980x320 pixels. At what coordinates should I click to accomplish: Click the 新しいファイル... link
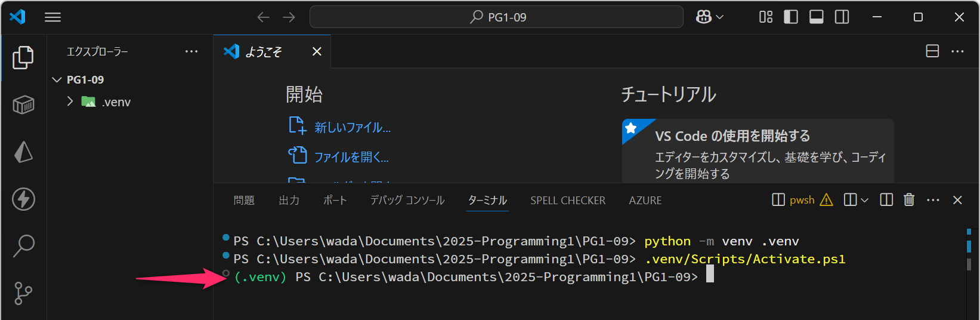pyautogui.click(x=353, y=127)
